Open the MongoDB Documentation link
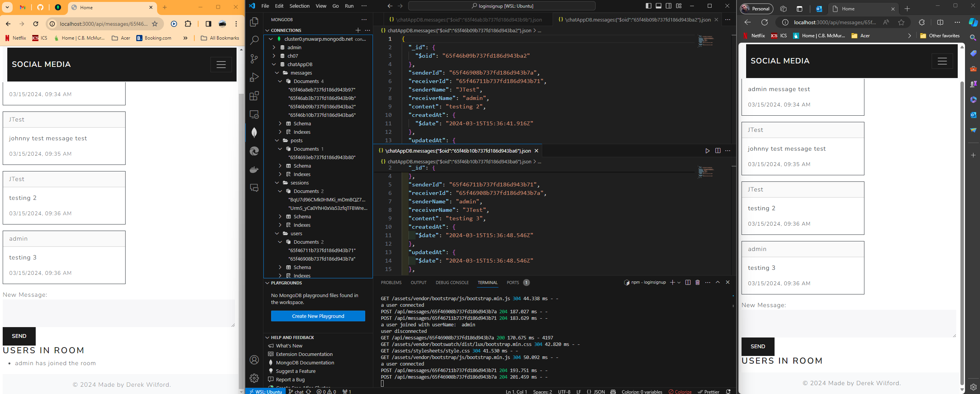Viewport: 980px width, 394px height. click(305, 362)
